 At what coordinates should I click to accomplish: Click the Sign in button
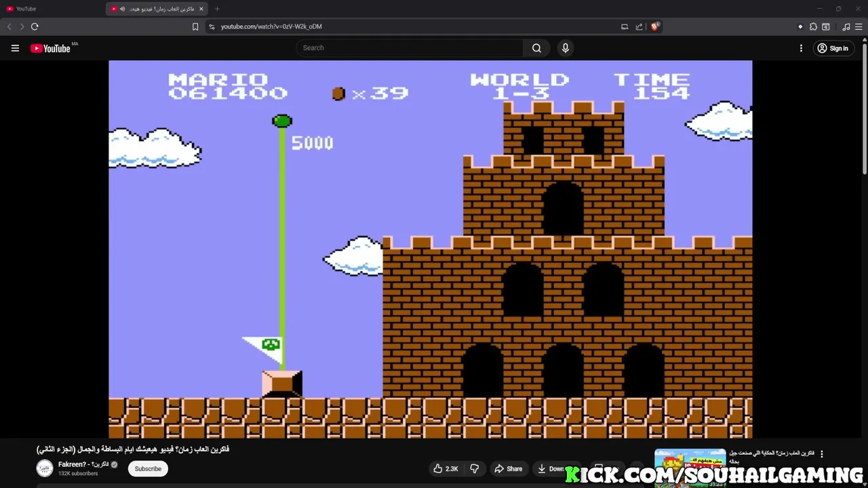click(833, 48)
